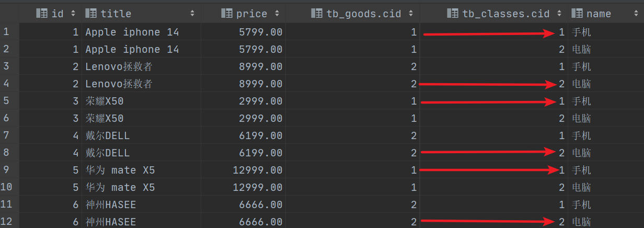Click '神州HASEE' title in row 12
This screenshot has width=644, height=228.
(111, 222)
